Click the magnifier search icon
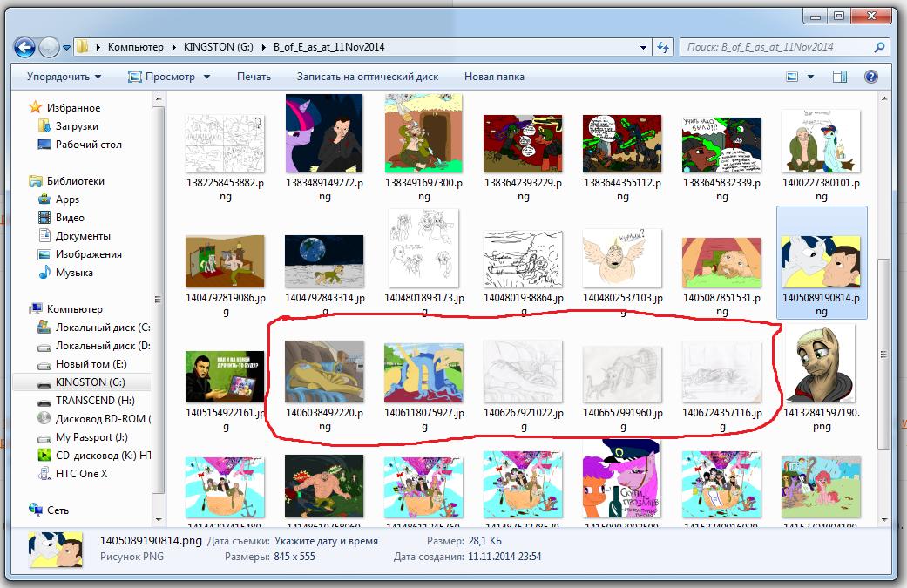This screenshot has width=907, height=588. (x=878, y=47)
